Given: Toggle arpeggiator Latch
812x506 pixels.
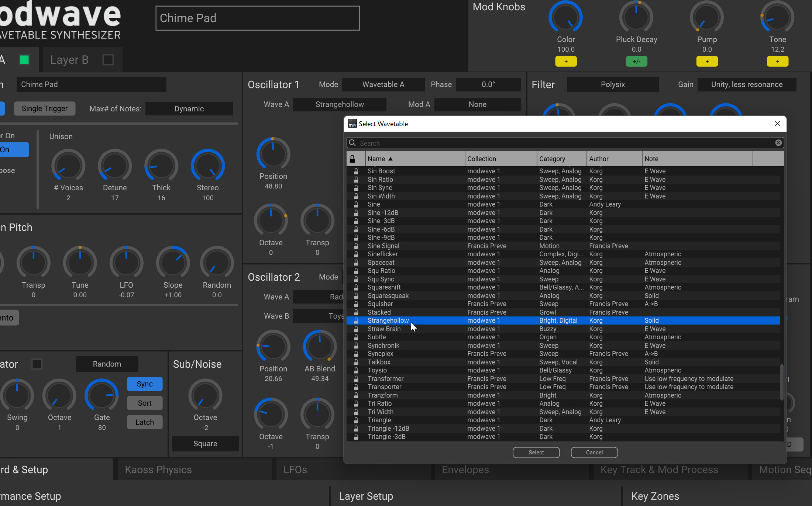Looking at the screenshot, I should [x=145, y=422].
